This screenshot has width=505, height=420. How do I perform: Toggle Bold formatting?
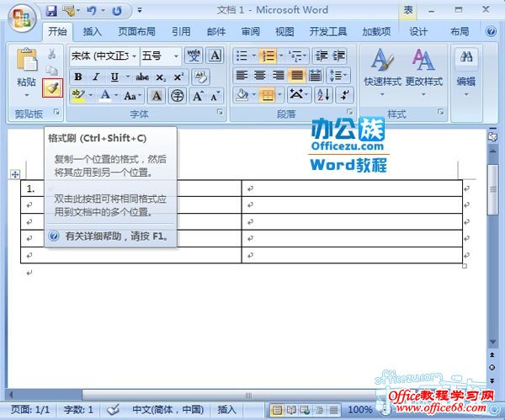coord(78,77)
